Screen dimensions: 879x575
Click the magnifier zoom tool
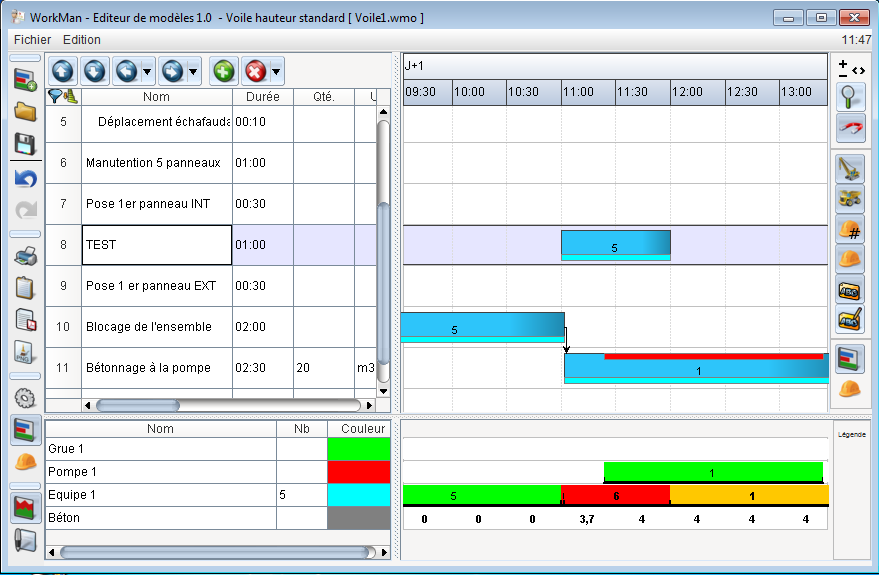(x=850, y=97)
